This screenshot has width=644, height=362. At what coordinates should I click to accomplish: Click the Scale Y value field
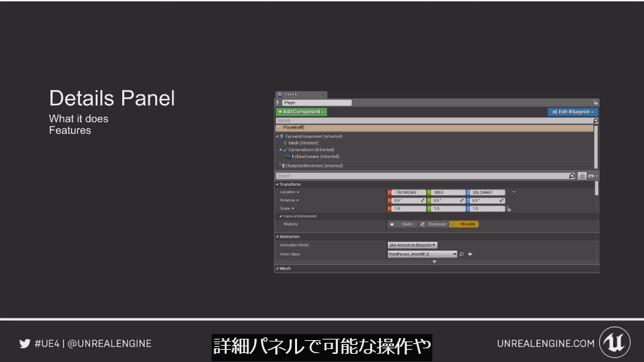pos(448,209)
